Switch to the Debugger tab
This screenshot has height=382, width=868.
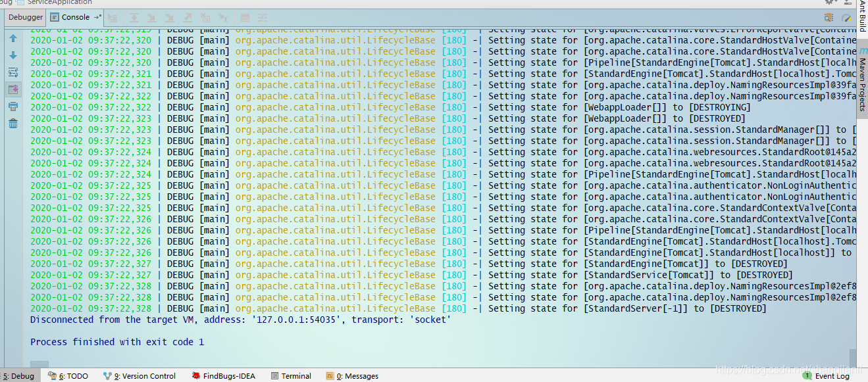26,18
